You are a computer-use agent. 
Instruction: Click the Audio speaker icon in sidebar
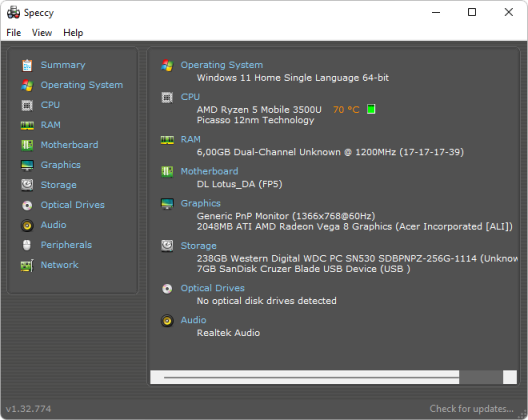27,225
